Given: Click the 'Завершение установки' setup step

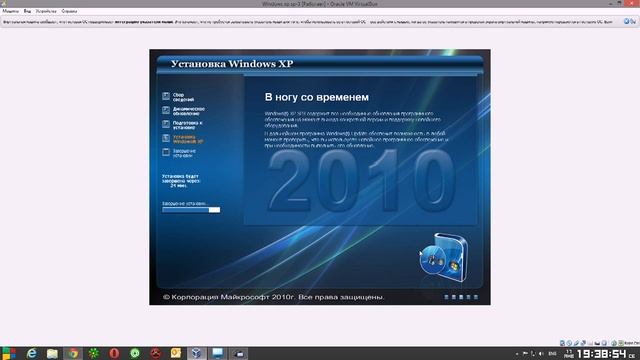Looking at the screenshot, I should coord(179,153).
